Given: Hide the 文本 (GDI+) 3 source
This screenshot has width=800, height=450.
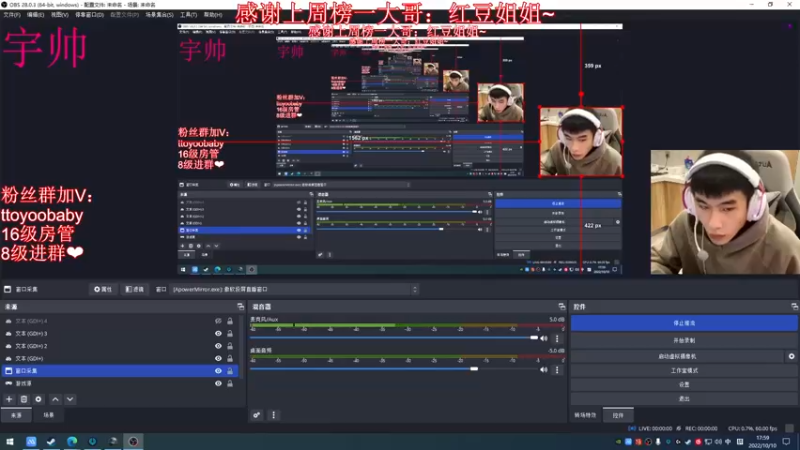Looking at the screenshot, I should pos(218,333).
